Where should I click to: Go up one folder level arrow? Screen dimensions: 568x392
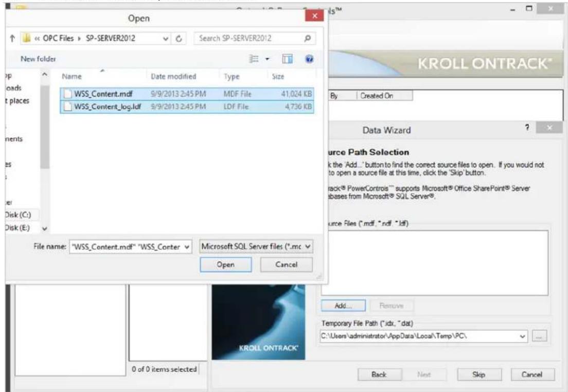click(12, 39)
